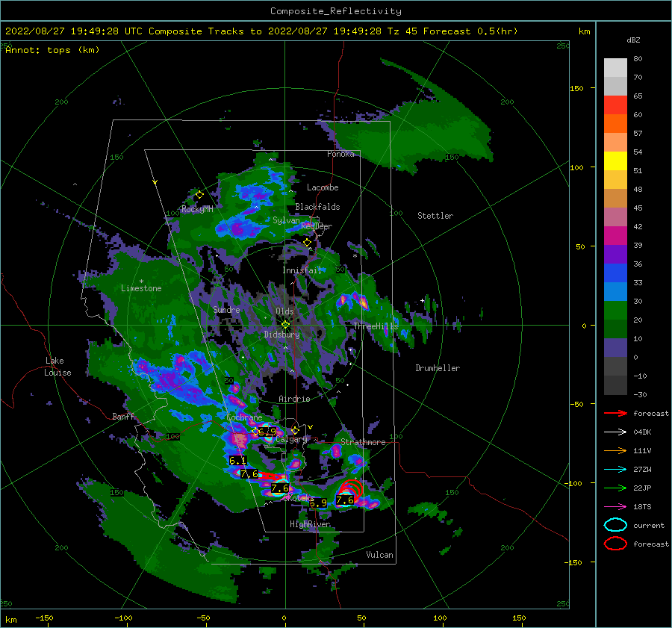This screenshot has width=672, height=628.
Task: Select the light blue 30–33 dBZ swatch
Action: (615, 292)
